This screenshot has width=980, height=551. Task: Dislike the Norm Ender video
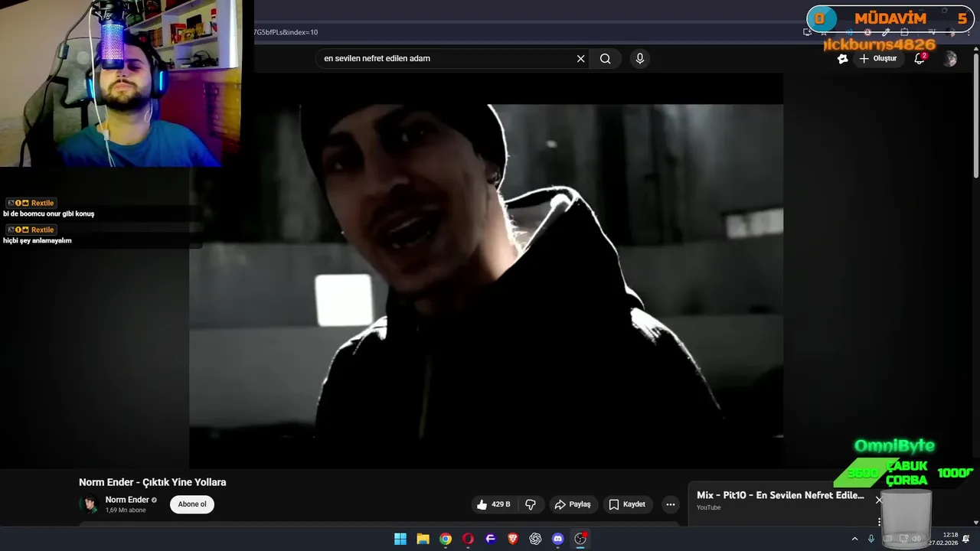pyautogui.click(x=531, y=504)
